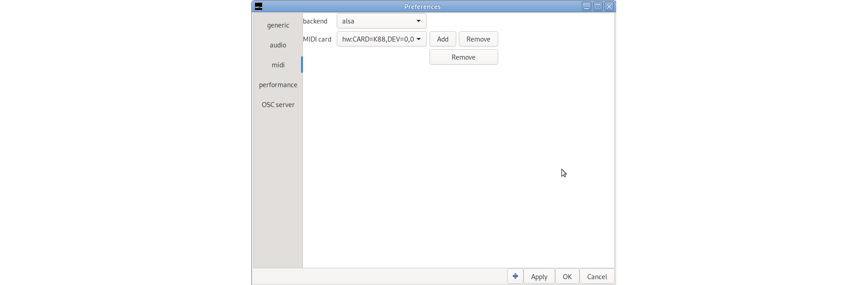Click the Remove button beside Add

[478, 39]
